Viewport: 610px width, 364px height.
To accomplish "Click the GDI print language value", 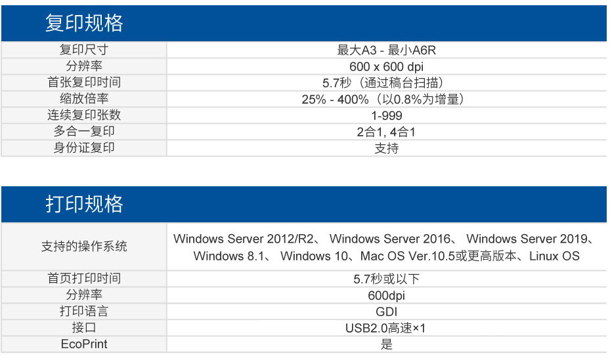I will pyautogui.click(x=386, y=312).
